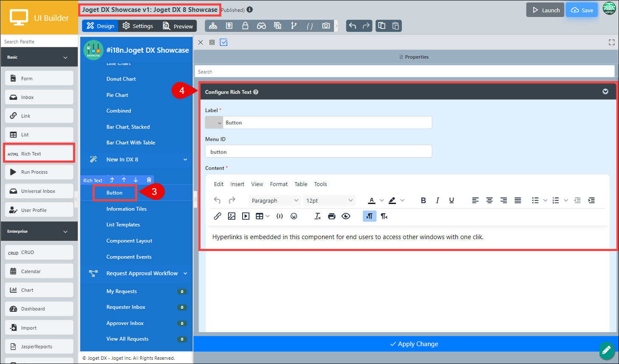Open the bullet list style dropdown arrow
Image resolution: width=619 pixels, height=364 pixels.
point(545,200)
